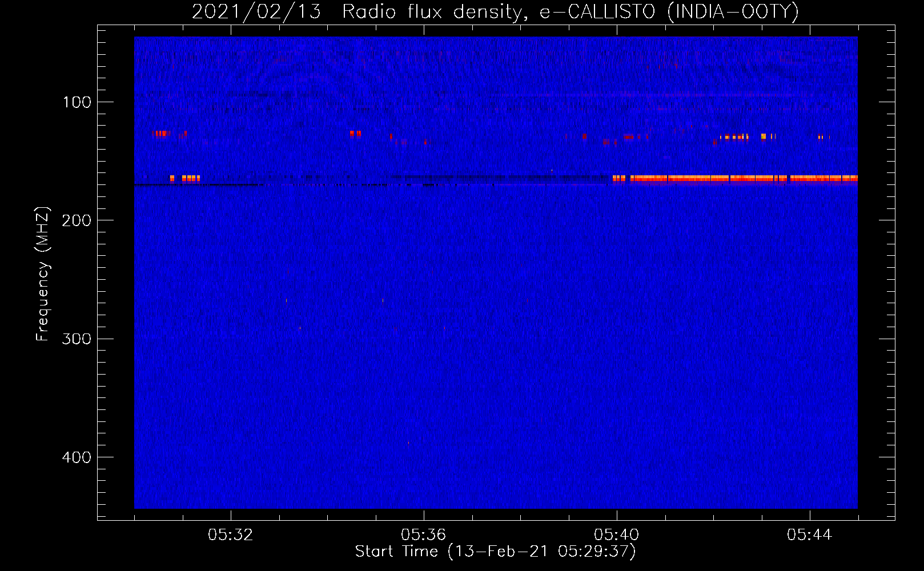Click the 05:44 time tick label

click(x=810, y=535)
